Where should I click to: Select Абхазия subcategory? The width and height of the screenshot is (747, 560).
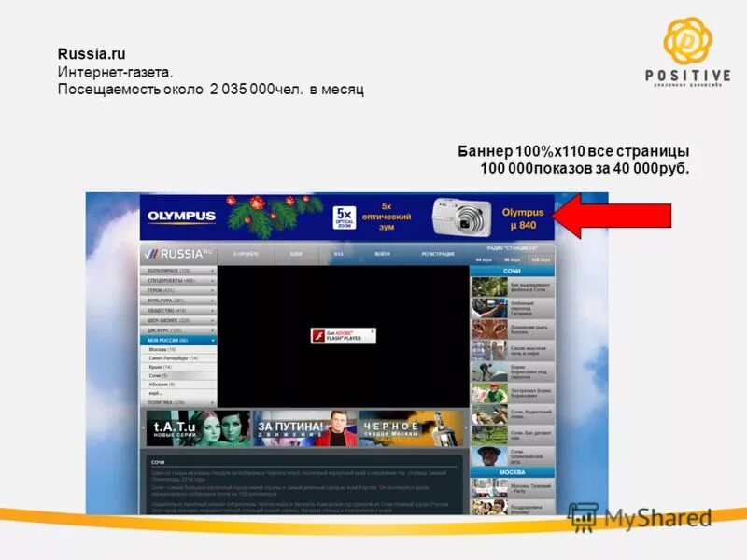pyautogui.click(x=178, y=385)
